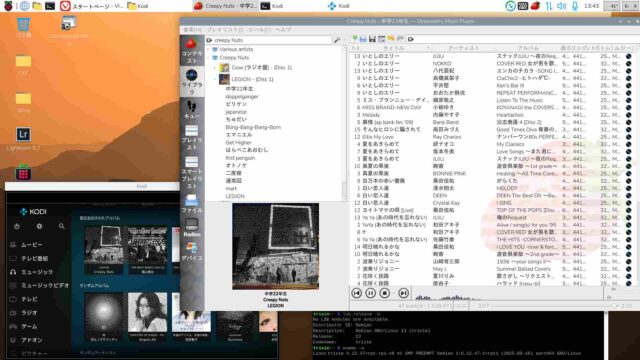Open the ツール menu
The image size is (640, 360).
(259, 30)
